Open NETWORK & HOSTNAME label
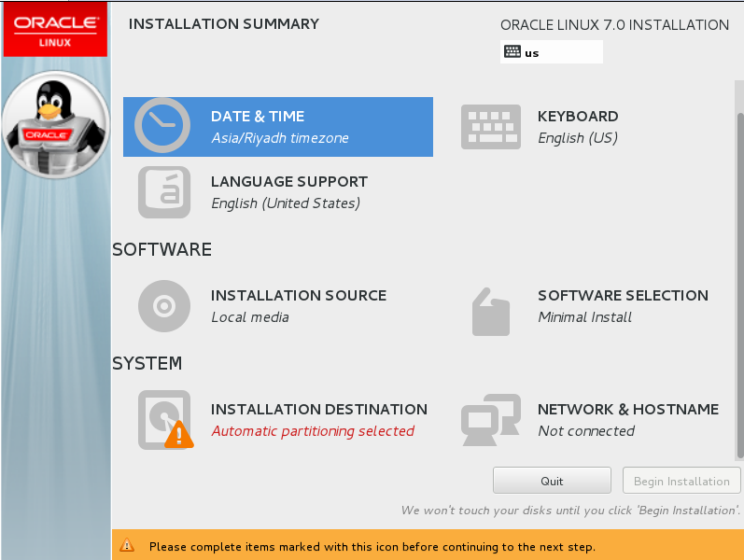Viewport: 744px width, 560px height. (x=628, y=410)
